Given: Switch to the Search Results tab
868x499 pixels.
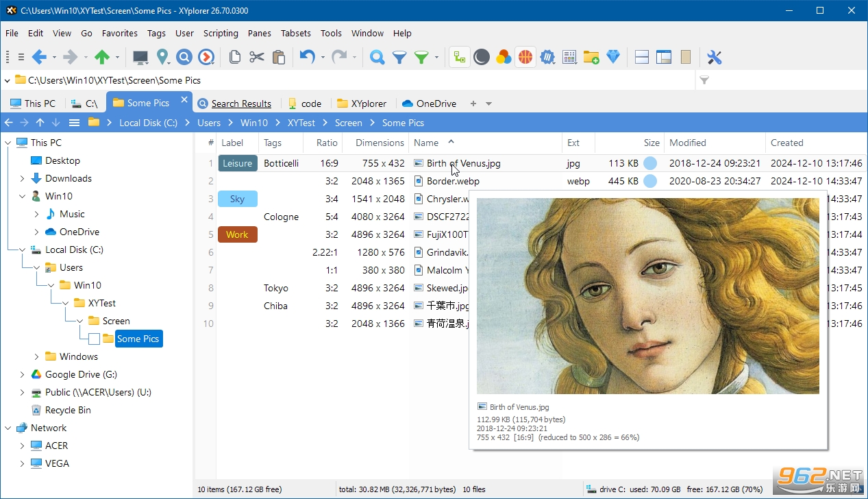Looking at the screenshot, I should pyautogui.click(x=234, y=104).
